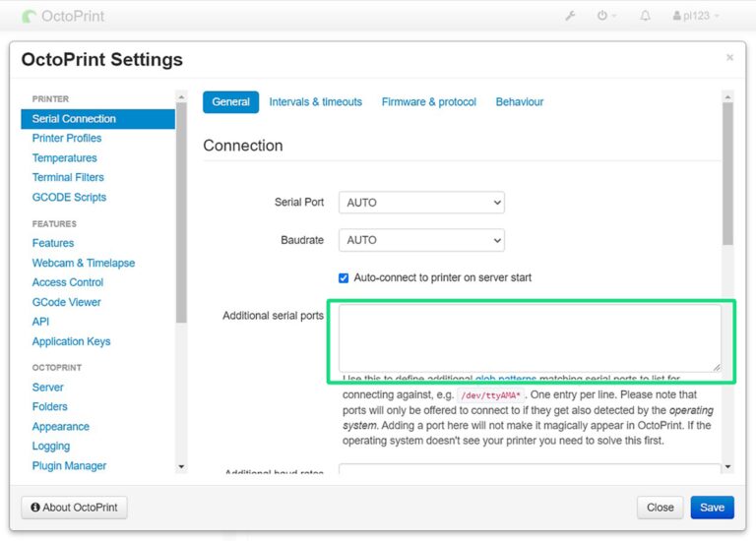Expand the Serial Port dropdown
Screen dimensions: 756x541
click(421, 203)
